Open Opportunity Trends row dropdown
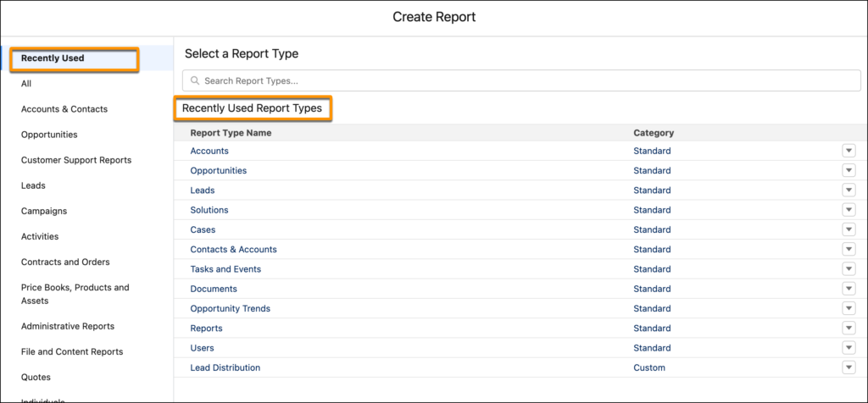This screenshot has height=403, width=868. (849, 308)
